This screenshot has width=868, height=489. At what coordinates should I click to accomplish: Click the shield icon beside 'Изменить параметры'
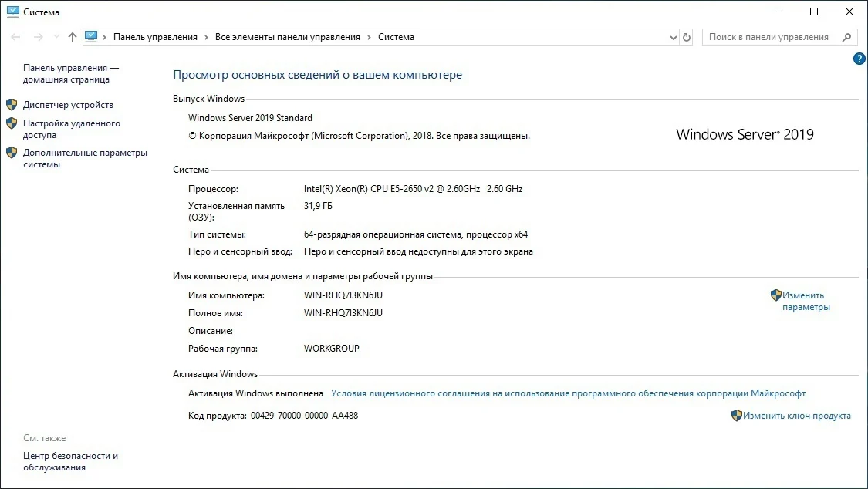[x=776, y=295]
